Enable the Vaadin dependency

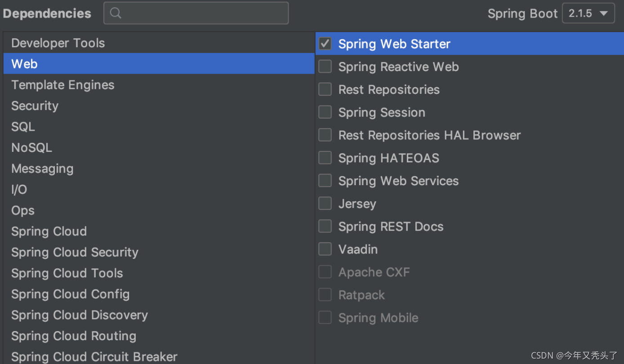[x=325, y=249]
